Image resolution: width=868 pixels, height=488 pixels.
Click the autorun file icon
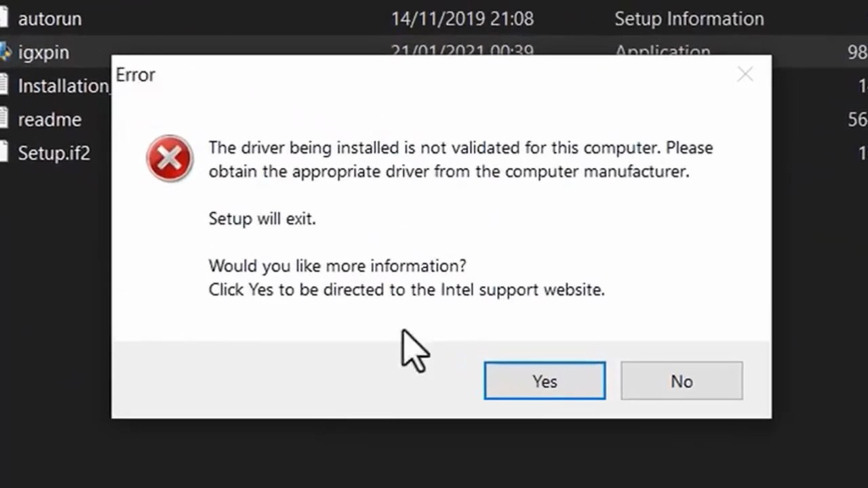click(3, 19)
